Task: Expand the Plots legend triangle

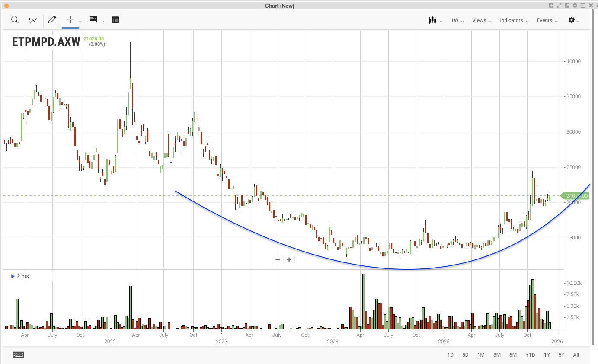Action: point(13,276)
